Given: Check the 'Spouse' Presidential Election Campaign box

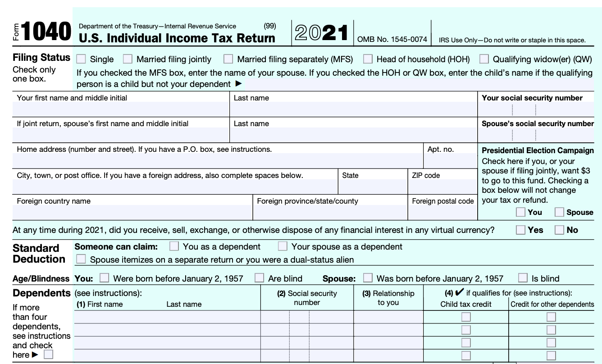Looking at the screenshot, I should (x=560, y=212).
